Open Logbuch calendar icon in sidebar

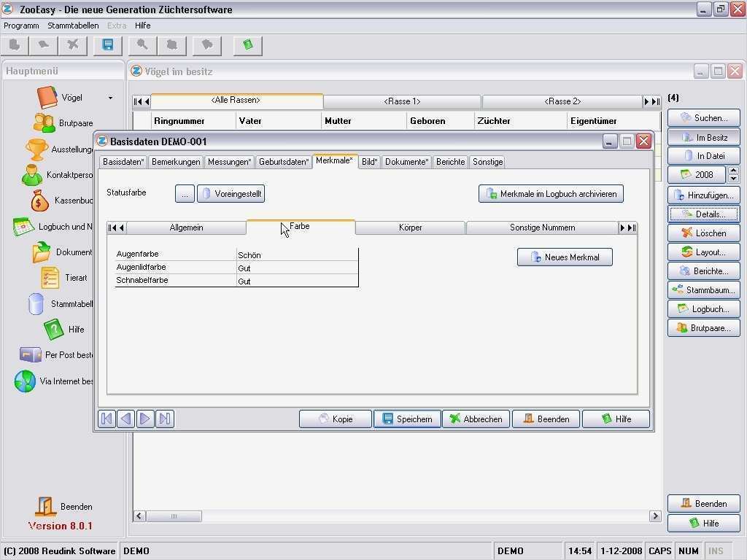coord(24,227)
